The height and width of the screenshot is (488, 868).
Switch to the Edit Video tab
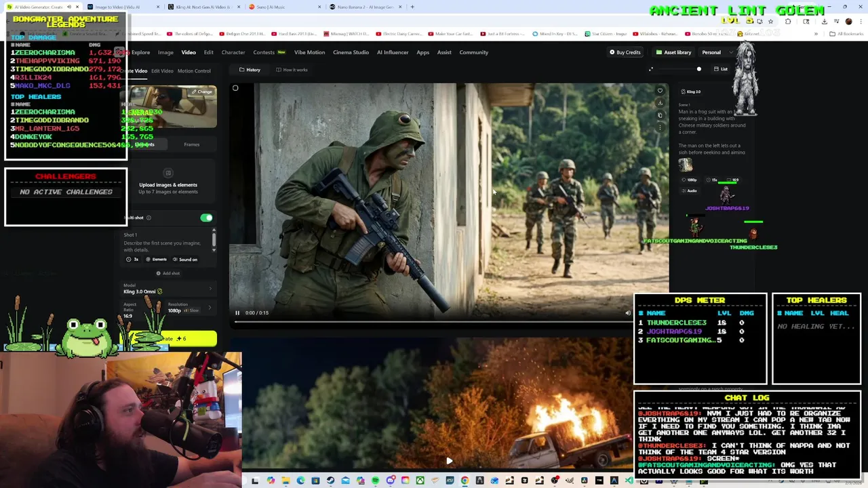pyautogui.click(x=162, y=70)
